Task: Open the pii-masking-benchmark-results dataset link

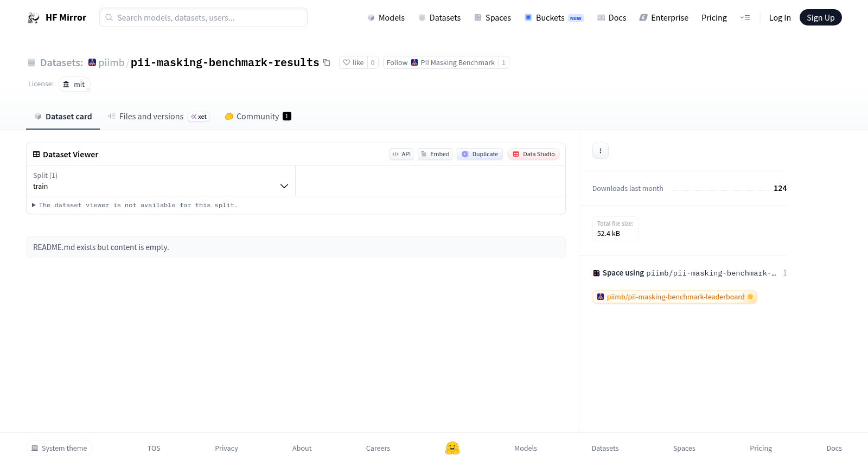Action: tap(225, 62)
